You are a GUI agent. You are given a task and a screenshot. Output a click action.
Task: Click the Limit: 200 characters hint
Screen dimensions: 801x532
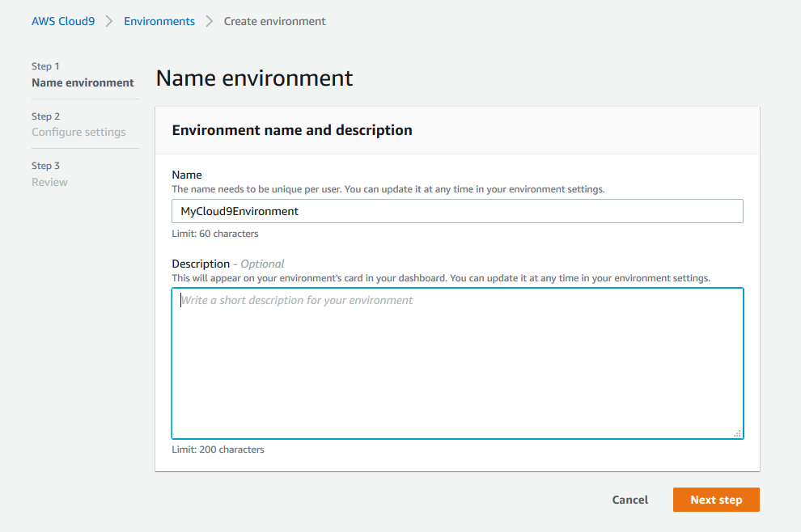click(x=218, y=450)
